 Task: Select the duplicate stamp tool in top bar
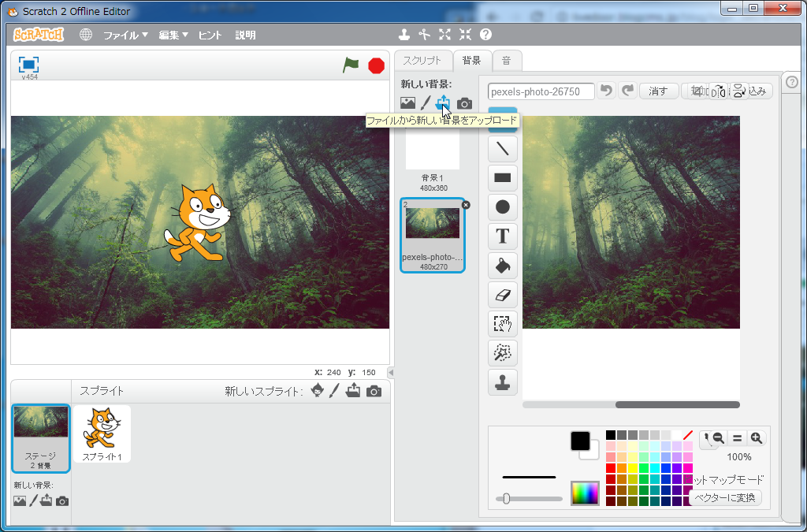pos(404,35)
